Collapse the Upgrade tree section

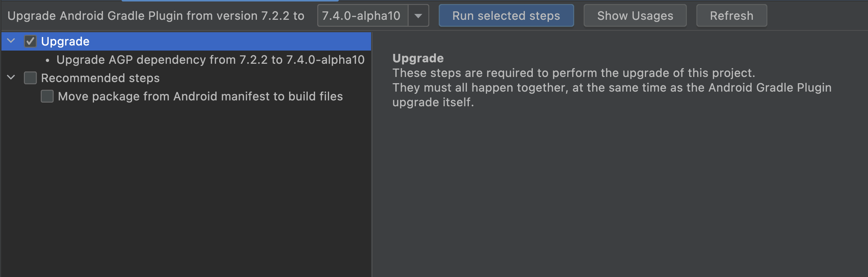click(x=11, y=41)
